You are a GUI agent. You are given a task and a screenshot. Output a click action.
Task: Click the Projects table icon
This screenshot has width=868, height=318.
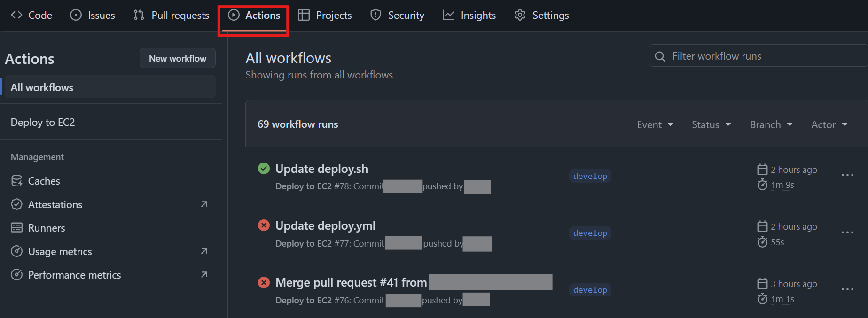point(304,15)
